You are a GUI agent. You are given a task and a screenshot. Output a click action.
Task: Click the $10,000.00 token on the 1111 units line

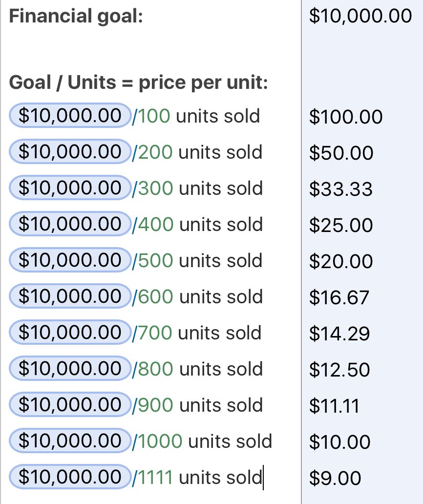coord(70,477)
